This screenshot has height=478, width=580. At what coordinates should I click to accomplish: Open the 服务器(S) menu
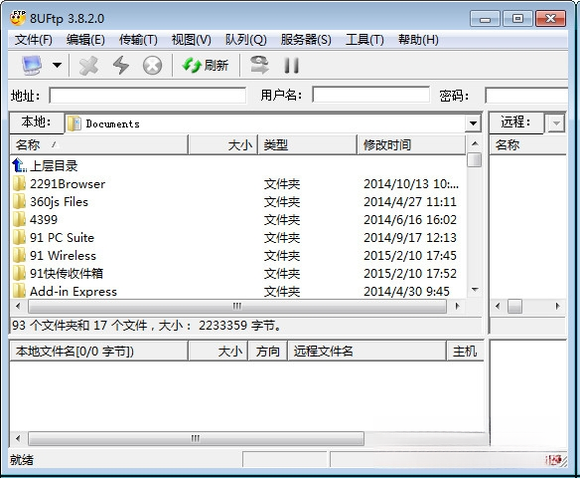pyautogui.click(x=306, y=40)
